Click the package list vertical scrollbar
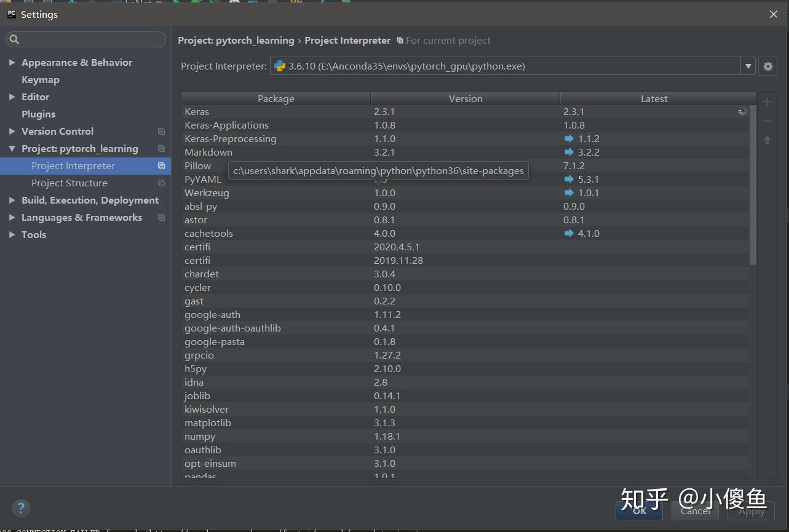Viewport: 789px width, 532px height. 753,186
